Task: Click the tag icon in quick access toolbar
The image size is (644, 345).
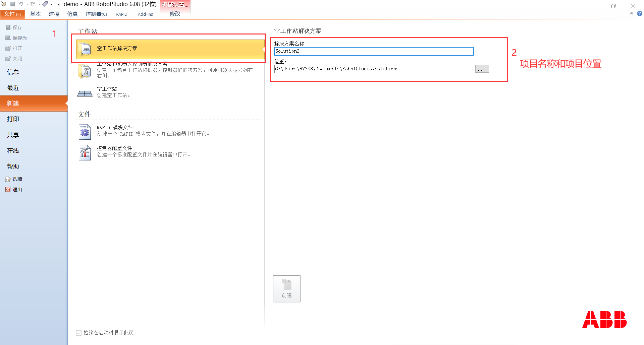Action: click(x=45, y=4)
